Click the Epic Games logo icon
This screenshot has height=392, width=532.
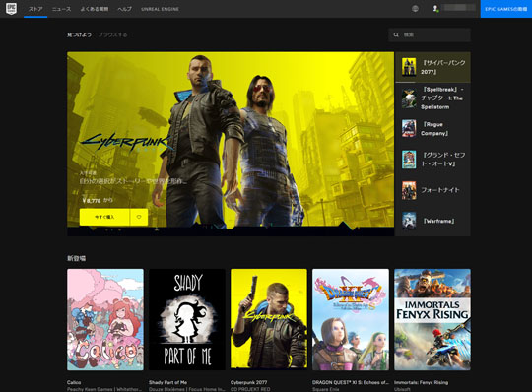point(11,9)
